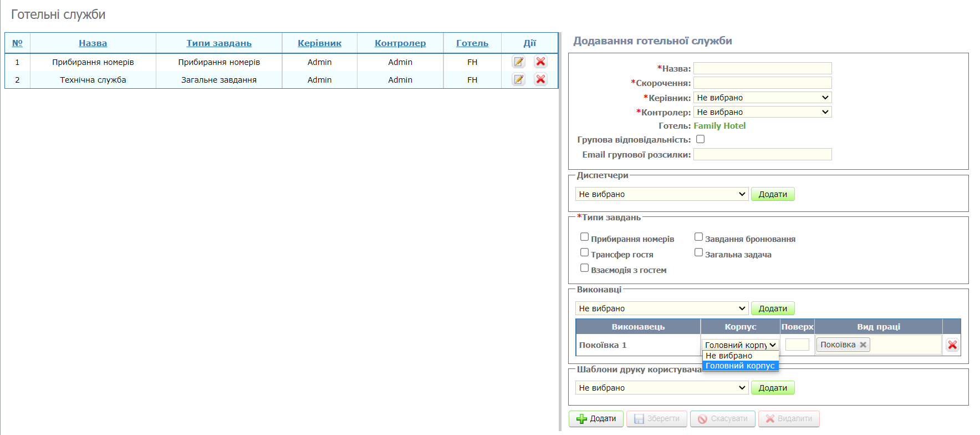This screenshot has height=435, width=980.
Task: Click the Поверх field for Покоївка 1
Action: [797, 345]
